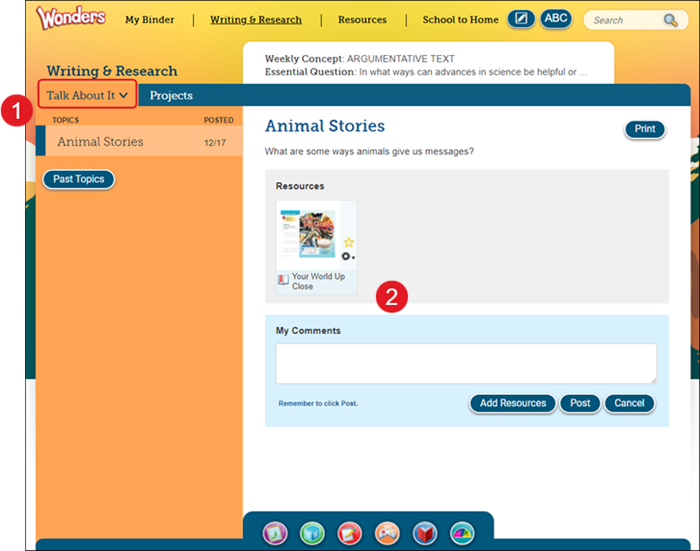
Task: Open the rainbow gauge icon
Action: (x=461, y=533)
